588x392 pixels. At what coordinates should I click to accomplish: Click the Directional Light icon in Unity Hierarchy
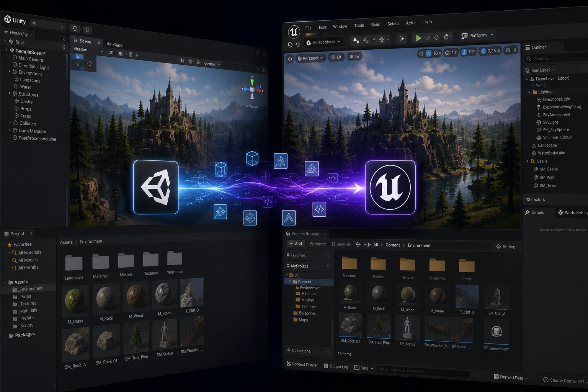15,65
